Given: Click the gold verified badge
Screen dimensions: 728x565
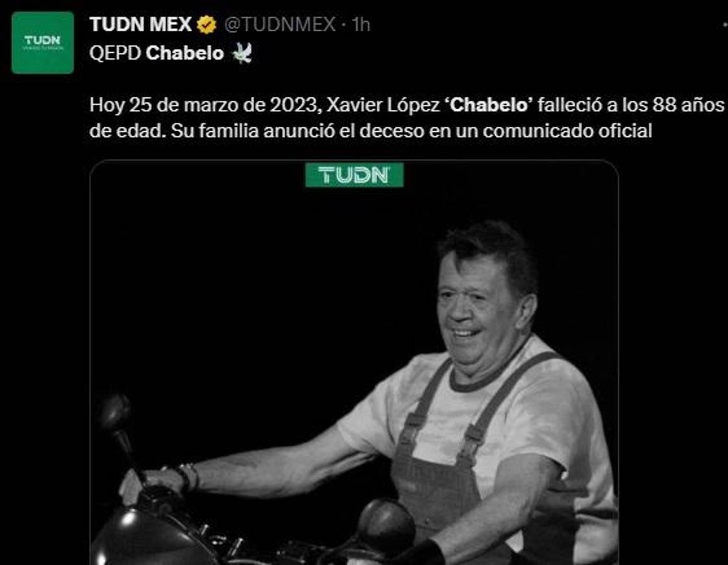Looking at the screenshot, I should click(206, 25).
